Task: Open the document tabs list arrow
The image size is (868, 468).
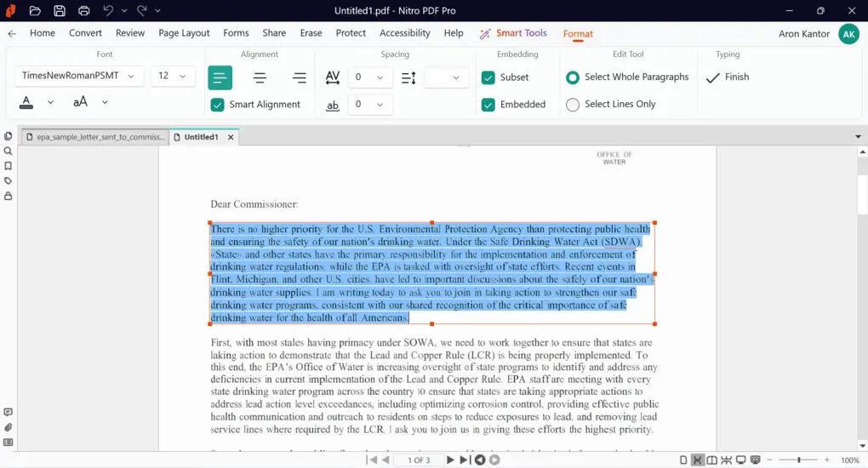Action: 858,136
